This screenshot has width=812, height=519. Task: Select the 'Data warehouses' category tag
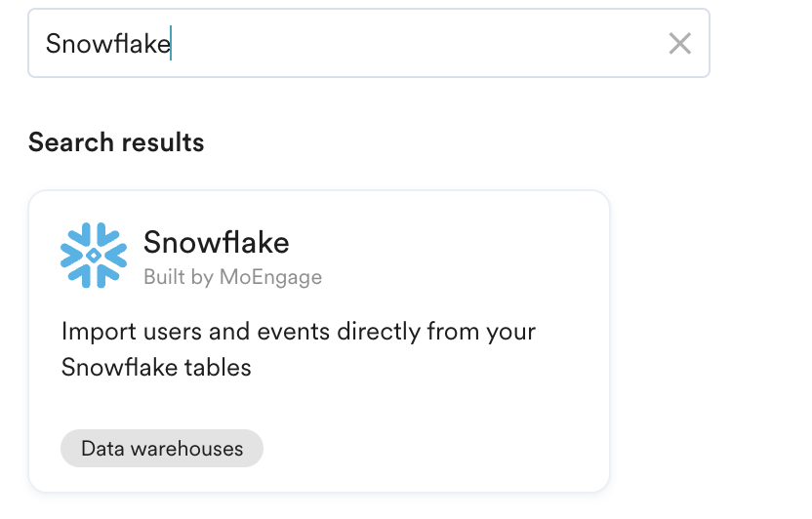point(162,449)
